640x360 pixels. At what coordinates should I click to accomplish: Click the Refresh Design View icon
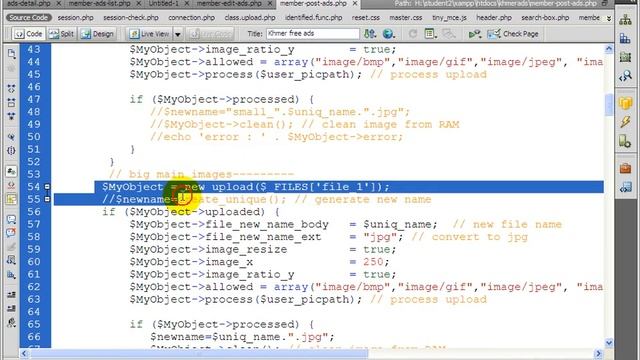coord(413,34)
